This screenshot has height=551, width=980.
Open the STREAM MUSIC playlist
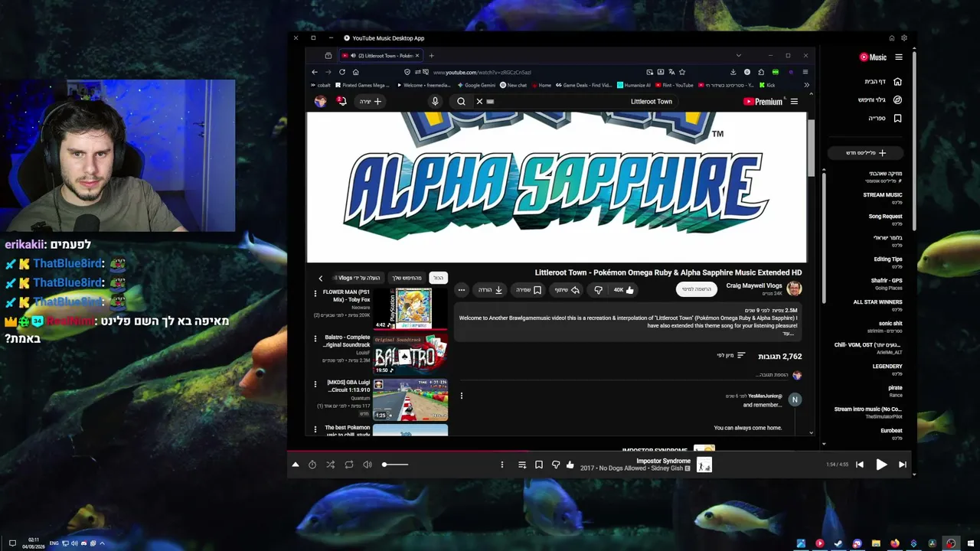[882, 197]
